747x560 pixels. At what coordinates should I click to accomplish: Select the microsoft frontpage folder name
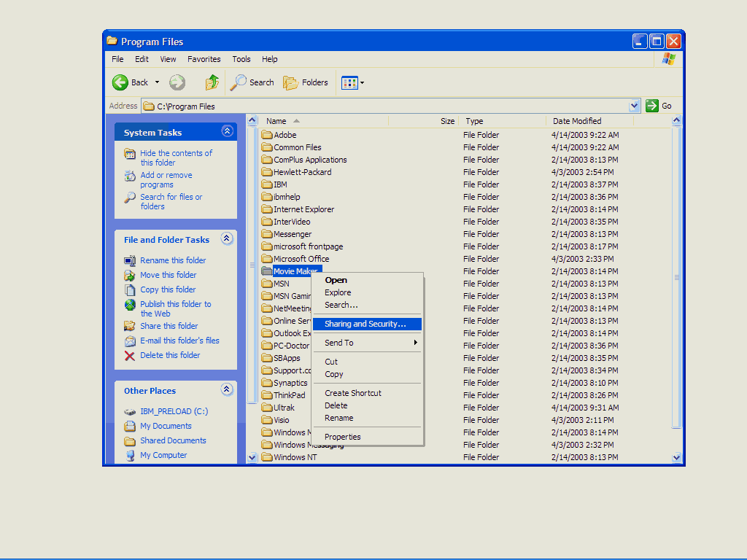click(x=309, y=246)
